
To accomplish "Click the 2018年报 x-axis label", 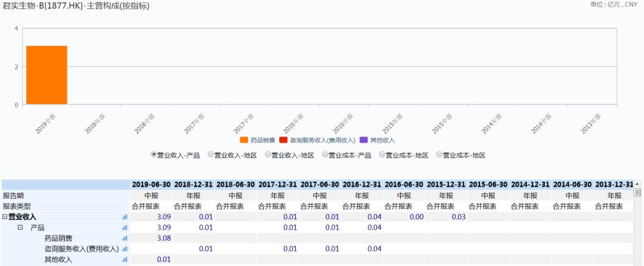I will click(95, 123).
